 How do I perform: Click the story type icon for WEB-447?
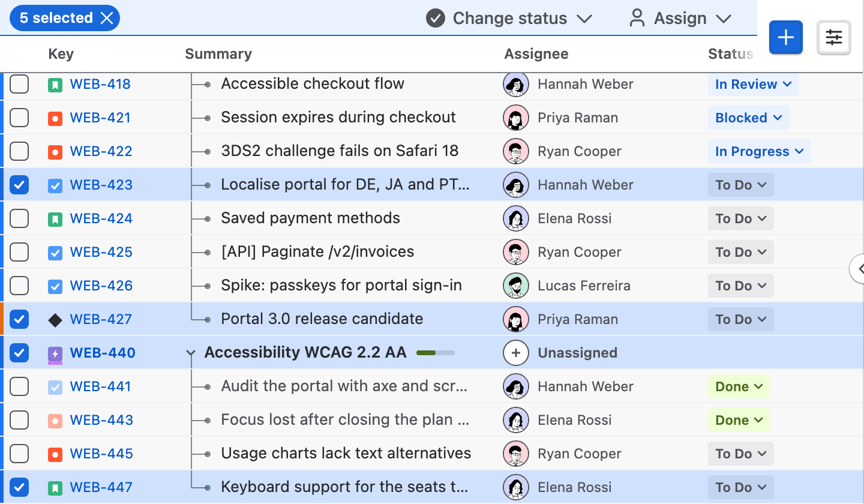click(x=55, y=488)
